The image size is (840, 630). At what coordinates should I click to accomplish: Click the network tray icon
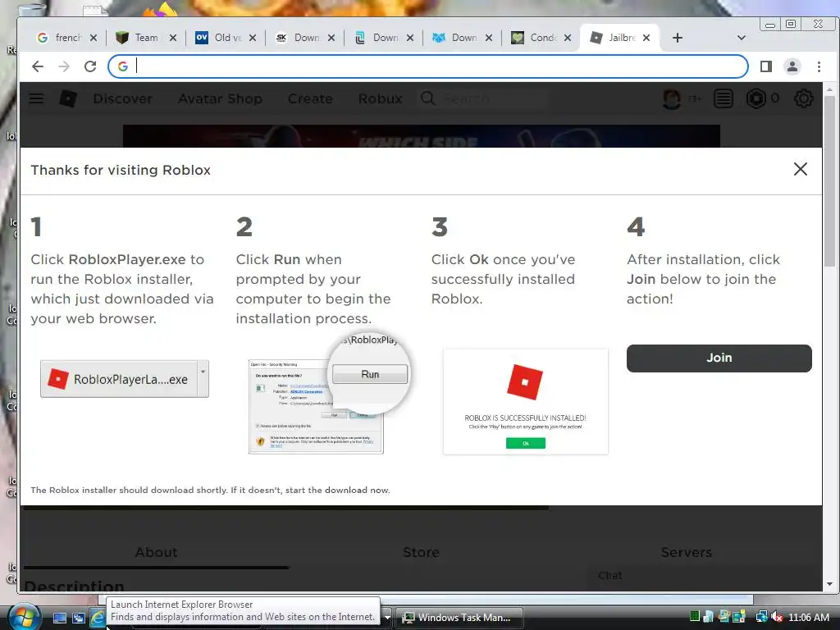[x=761, y=617]
